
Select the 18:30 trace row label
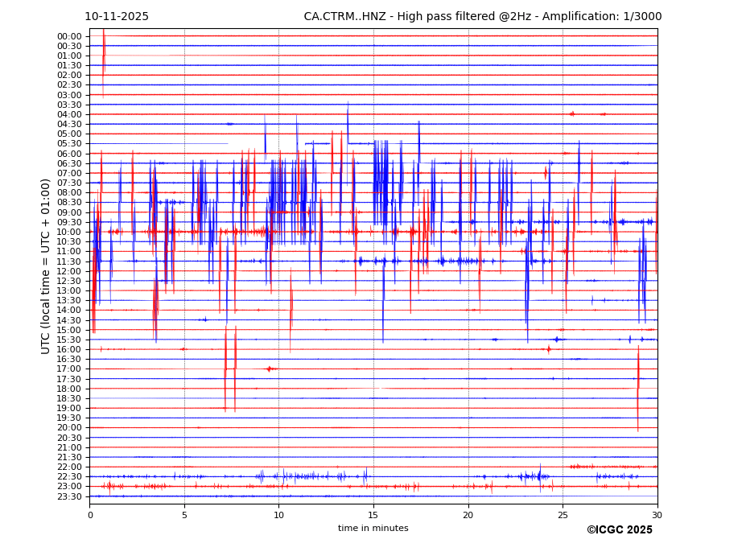(69, 398)
